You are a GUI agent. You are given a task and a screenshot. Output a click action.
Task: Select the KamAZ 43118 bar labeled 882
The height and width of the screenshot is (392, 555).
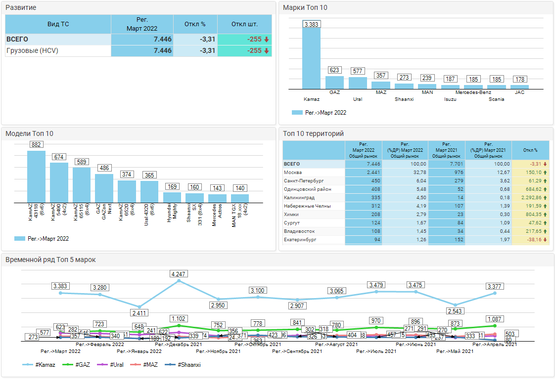pyautogui.click(x=36, y=176)
